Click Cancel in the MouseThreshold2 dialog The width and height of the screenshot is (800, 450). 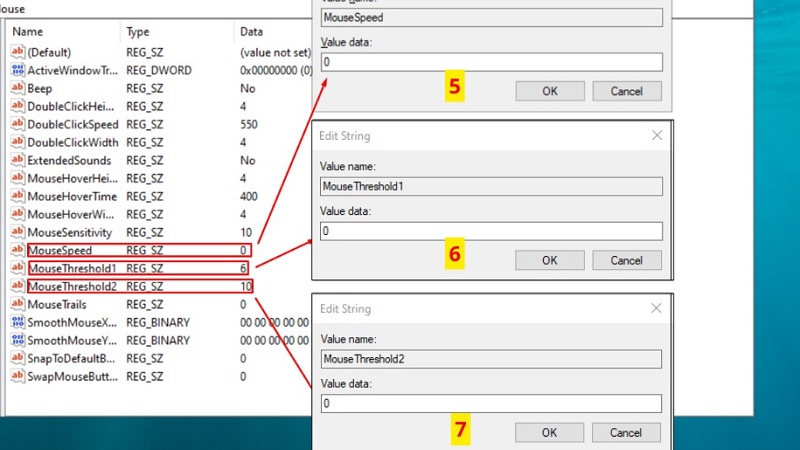(626, 433)
